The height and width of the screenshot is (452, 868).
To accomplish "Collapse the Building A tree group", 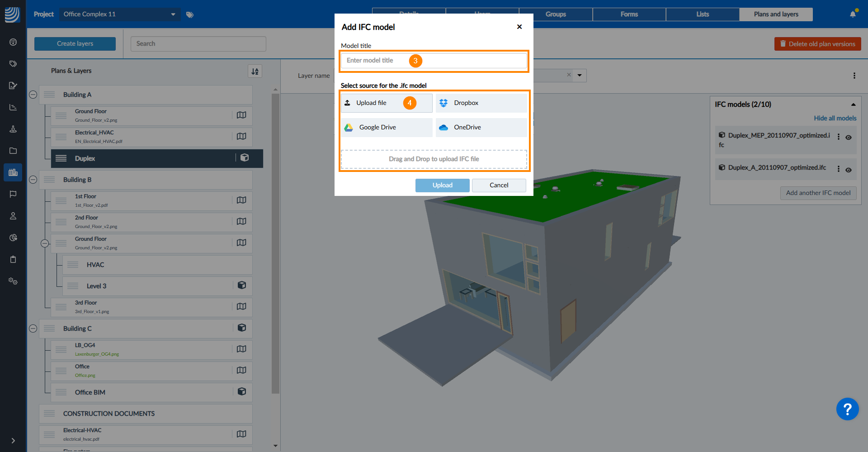I will [x=33, y=95].
